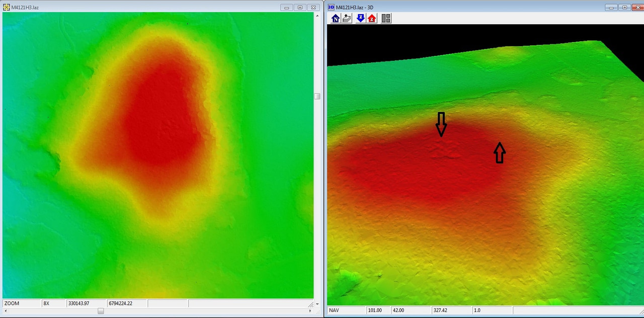Click the M4121H3.laz - 3D window title
The image size is (644, 318).
point(355,8)
